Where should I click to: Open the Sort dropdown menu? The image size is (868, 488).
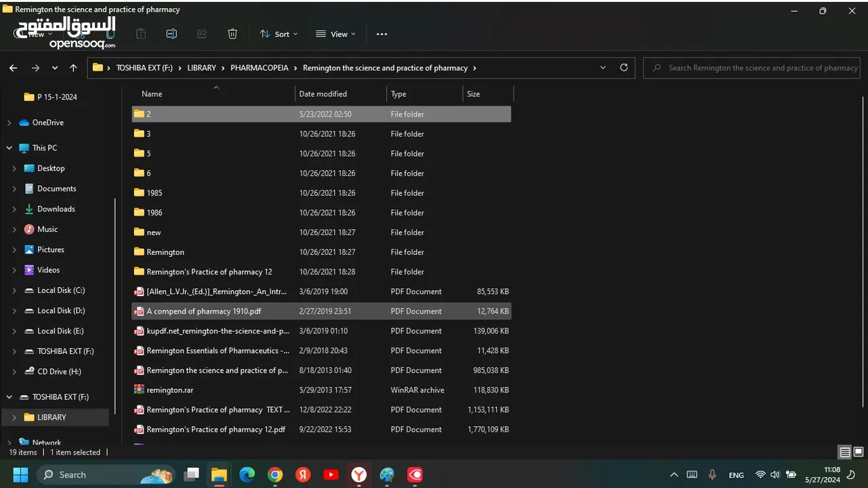pos(278,34)
